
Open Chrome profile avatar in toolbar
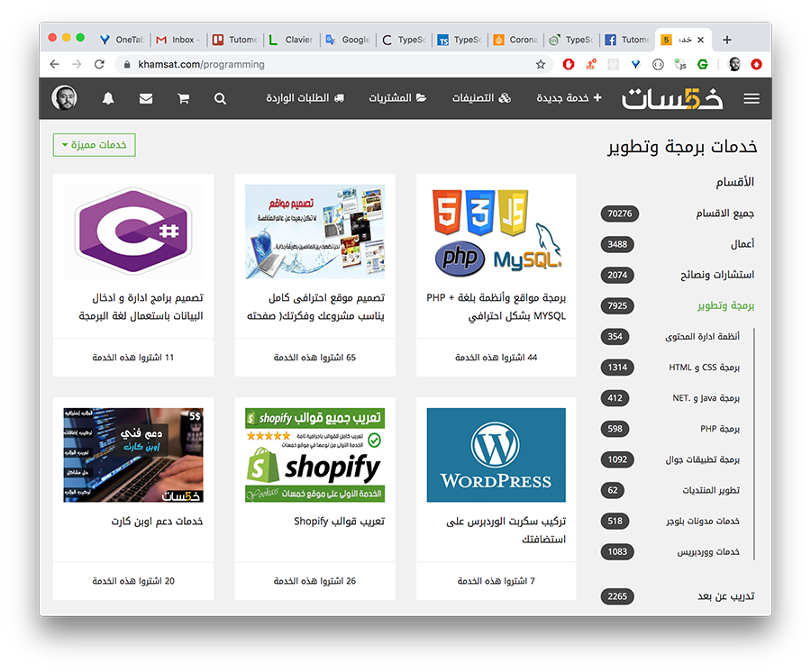(734, 64)
